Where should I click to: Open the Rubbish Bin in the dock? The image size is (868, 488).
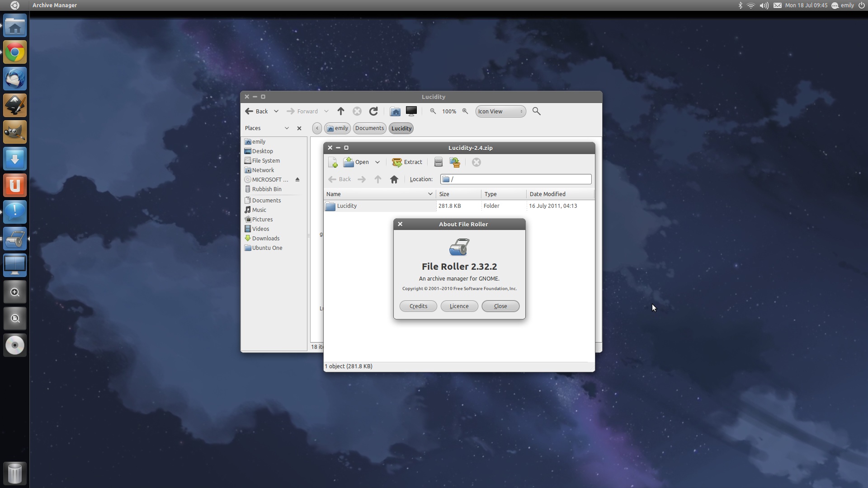click(x=15, y=473)
